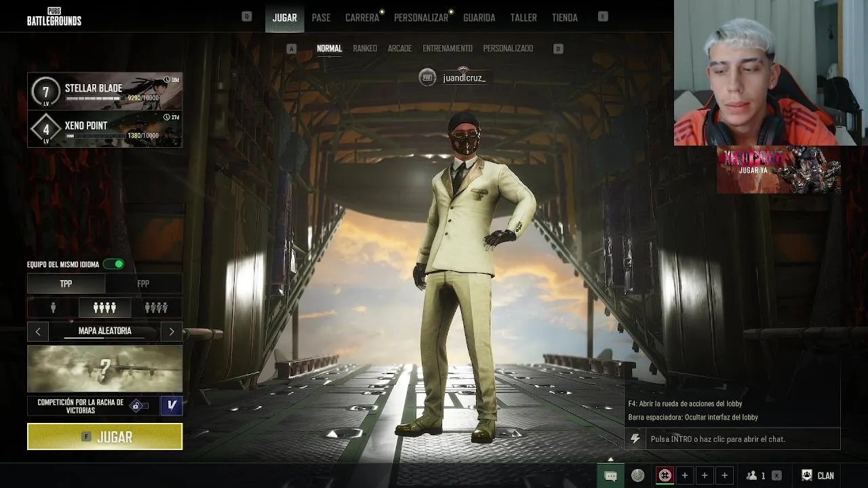868x488 pixels.
Task: Click the player badge icon next to juandlcruz_
Action: click(x=427, y=77)
